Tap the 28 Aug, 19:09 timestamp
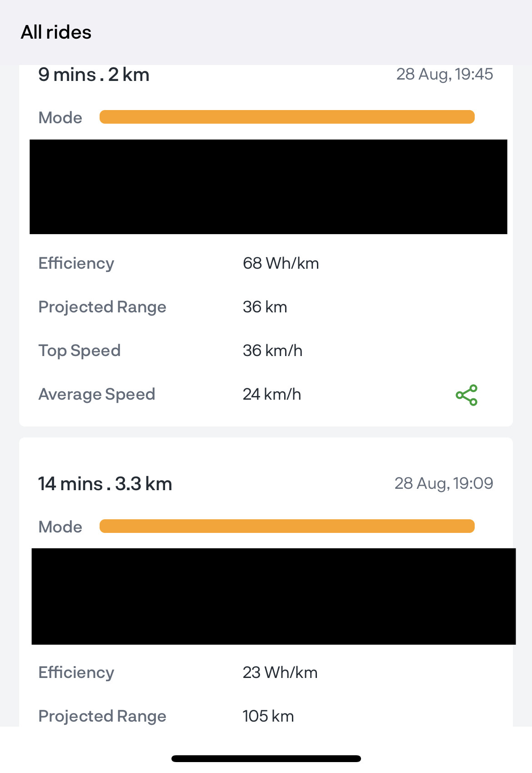Screen dimensions: 532x773 [444, 483]
